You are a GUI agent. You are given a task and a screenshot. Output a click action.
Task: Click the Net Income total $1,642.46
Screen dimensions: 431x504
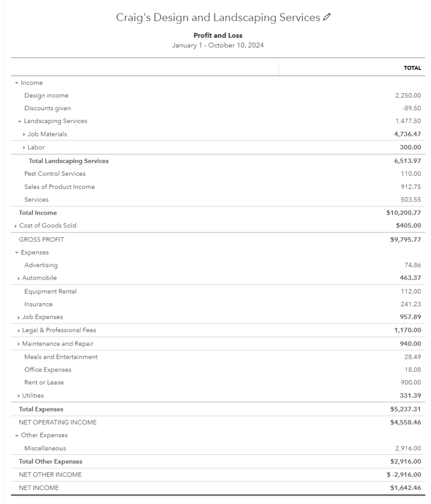click(405, 488)
